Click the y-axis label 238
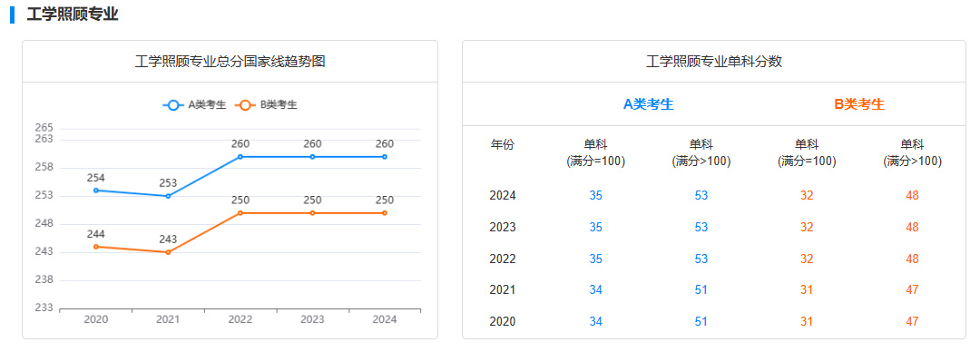The image size is (980, 352). [44, 279]
